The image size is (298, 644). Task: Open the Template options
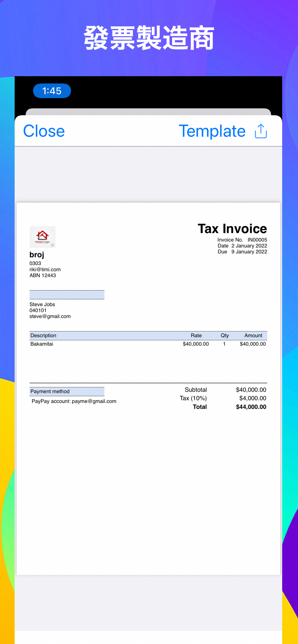[212, 131]
